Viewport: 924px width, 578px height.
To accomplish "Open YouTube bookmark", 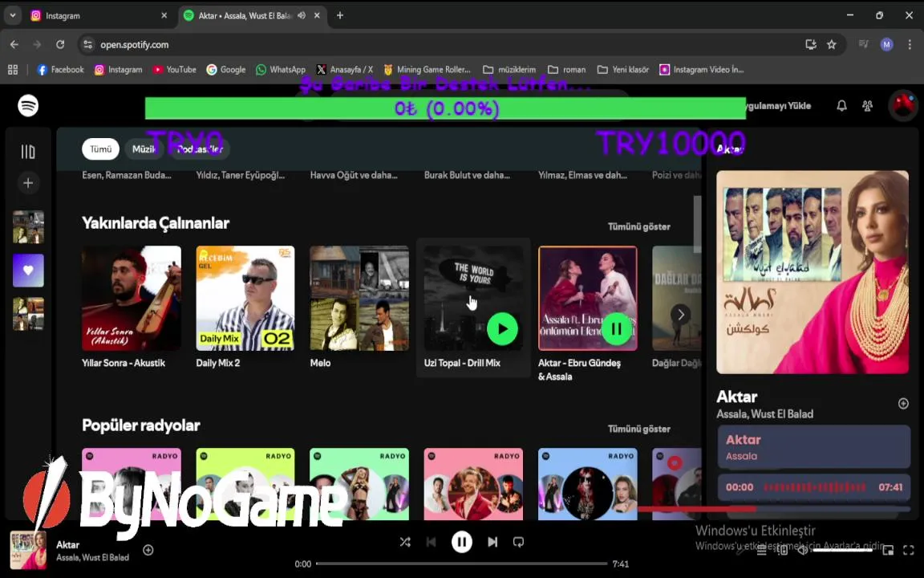I will (x=174, y=70).
